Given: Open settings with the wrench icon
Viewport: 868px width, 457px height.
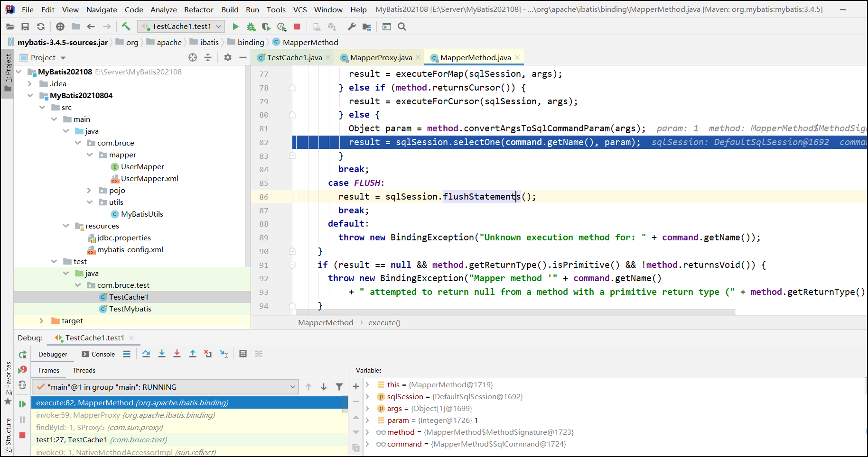Looking at the screenshot, I should point(352,27).
